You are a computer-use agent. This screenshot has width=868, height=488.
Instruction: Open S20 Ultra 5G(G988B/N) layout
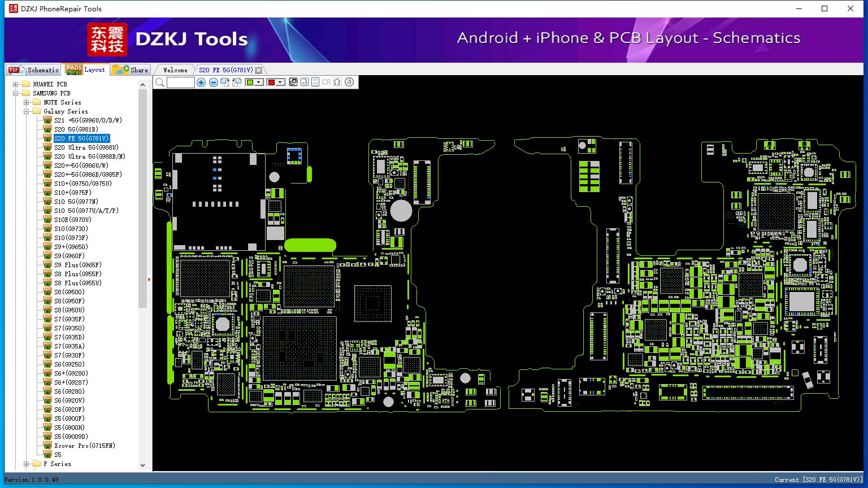pyautogui.click(x=90, y=156)
